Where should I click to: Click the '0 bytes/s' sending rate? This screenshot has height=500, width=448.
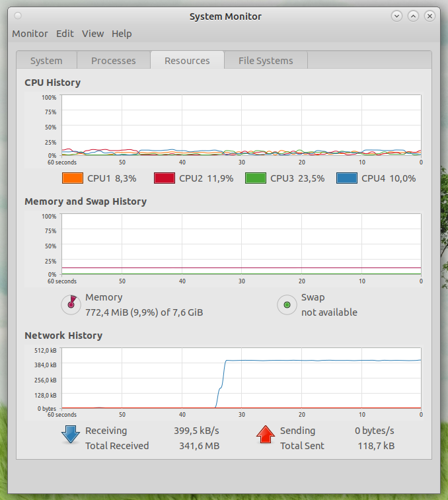[x=375, y=431]
